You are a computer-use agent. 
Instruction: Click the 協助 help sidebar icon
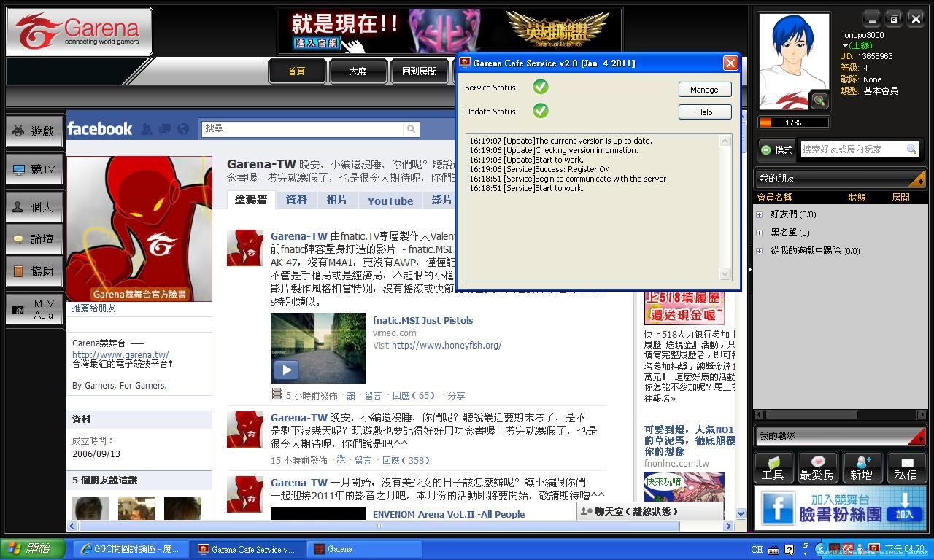(34, 271)
